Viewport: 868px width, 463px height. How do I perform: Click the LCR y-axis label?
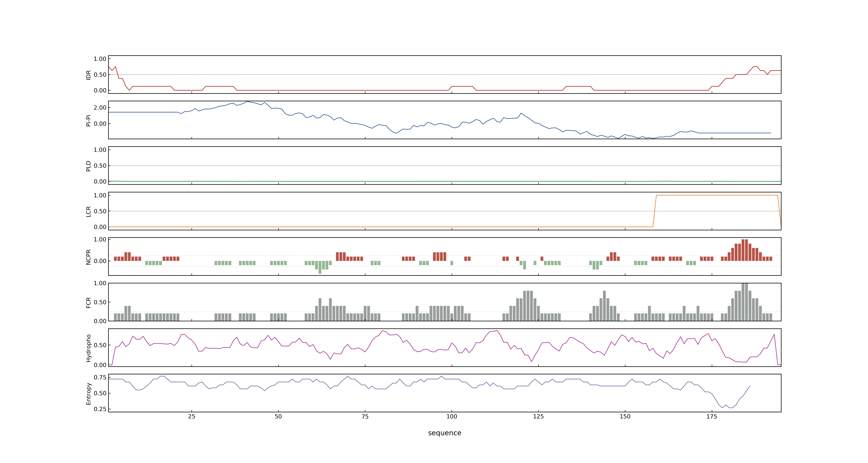pos(88,211)
